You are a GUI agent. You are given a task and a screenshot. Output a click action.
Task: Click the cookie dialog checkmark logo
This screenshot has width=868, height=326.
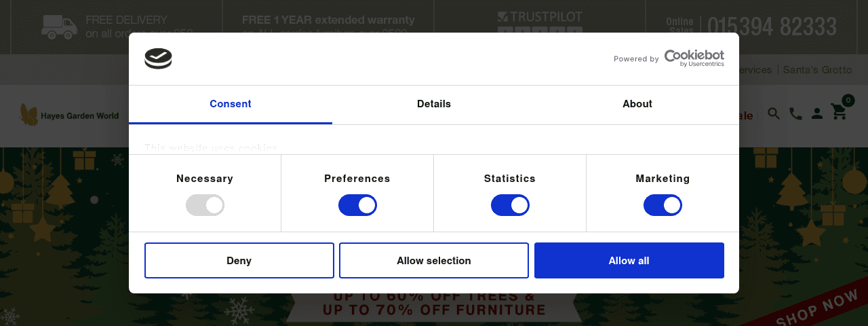click(x=158, y=58)
